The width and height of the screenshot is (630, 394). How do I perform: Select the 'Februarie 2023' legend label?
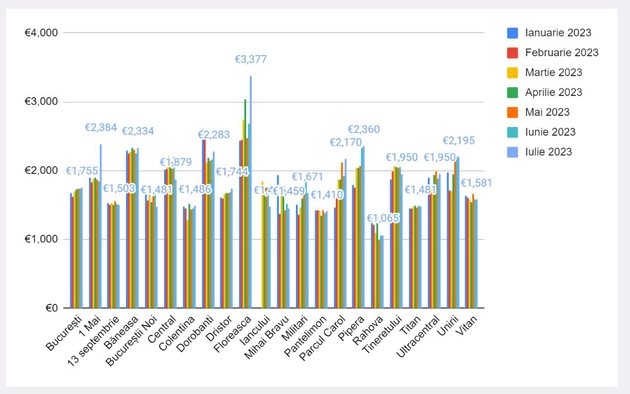[x=562, y=53]
